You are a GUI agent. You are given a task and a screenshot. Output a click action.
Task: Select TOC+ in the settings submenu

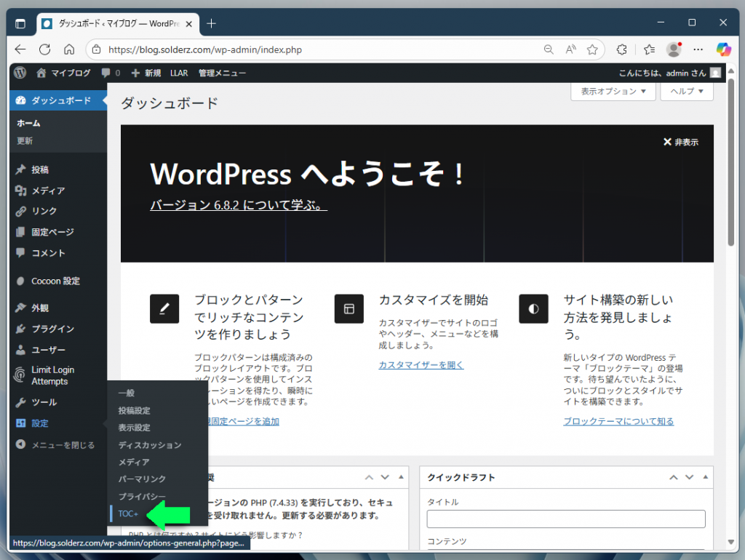(127, 513)
